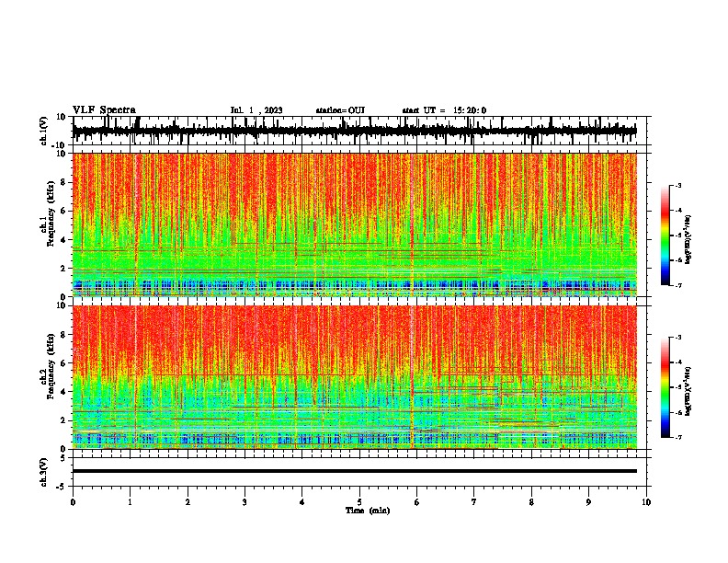Screen dimensions: 728x563
Task: Click the time axis tick label "9"
Action: (x=588, y=502)
